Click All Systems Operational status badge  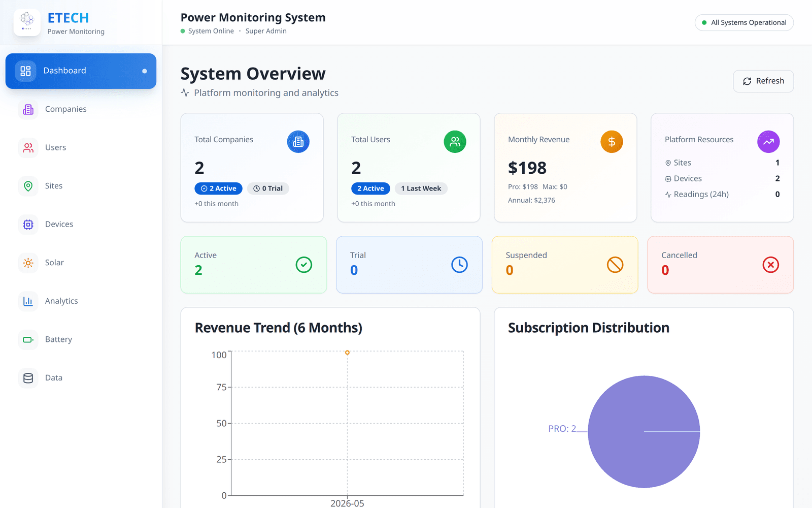pyautogui.click(x=744, y=23)
